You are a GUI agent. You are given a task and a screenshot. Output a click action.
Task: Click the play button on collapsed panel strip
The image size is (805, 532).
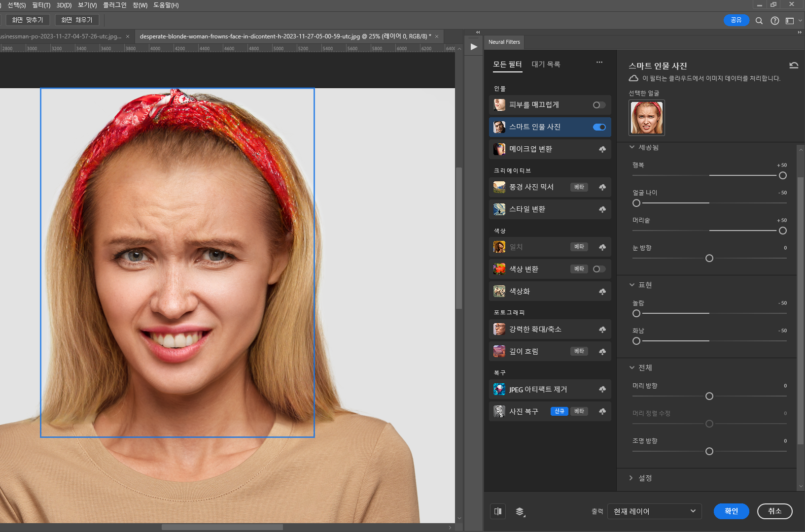[474, 47]
